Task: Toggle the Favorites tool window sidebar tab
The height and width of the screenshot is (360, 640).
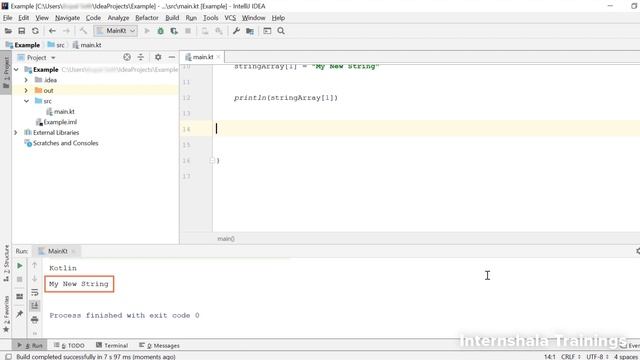Action: (x=6, y=313)
